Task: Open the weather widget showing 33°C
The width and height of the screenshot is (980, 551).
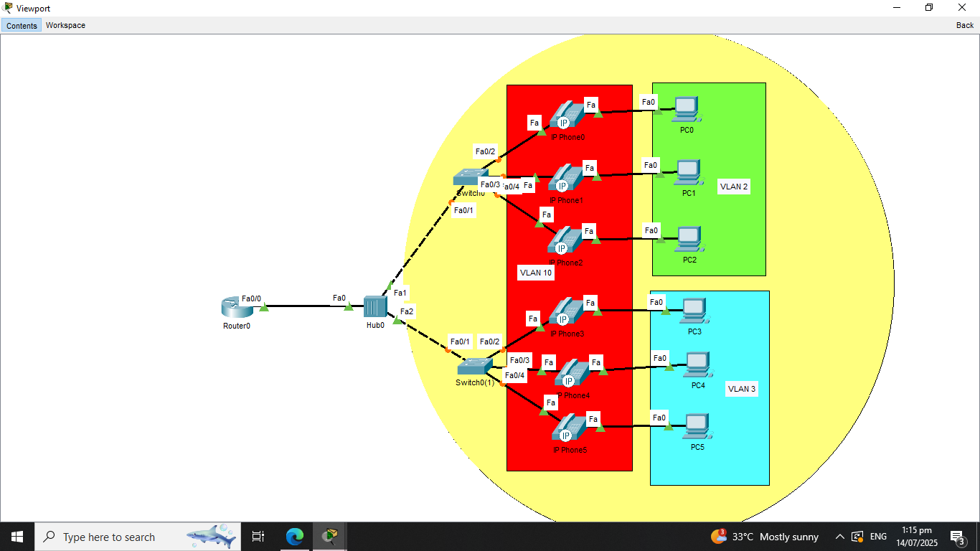Action: [765, 537]
